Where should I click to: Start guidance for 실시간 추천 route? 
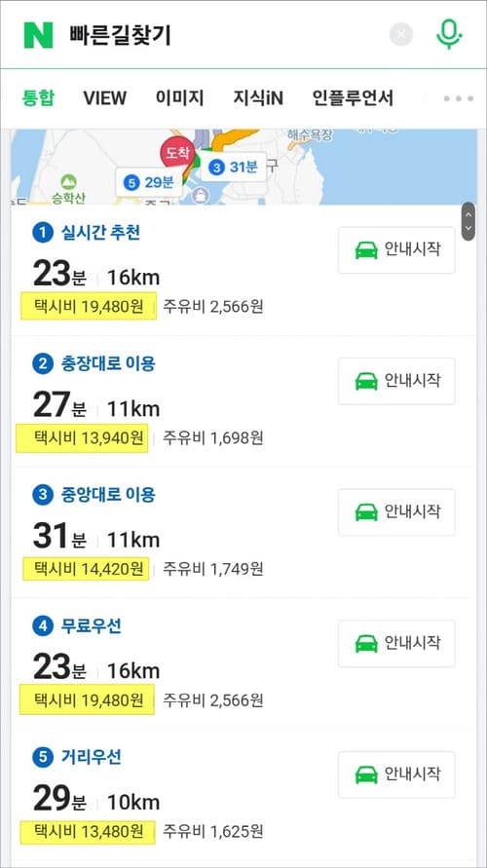tap(396, 249)
